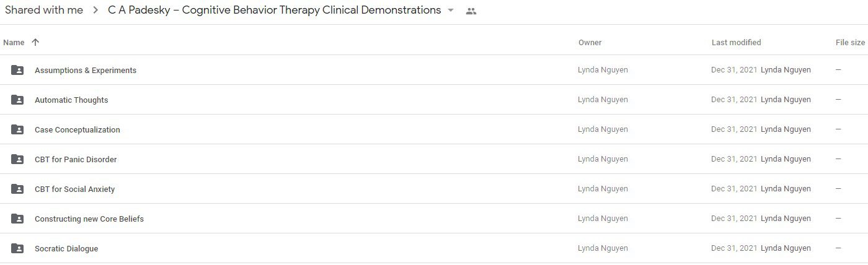Click the Constructing new Core Beliefs folder icon
The height and width of the screenshot is (265, 868).
click(x=17, y=219)
